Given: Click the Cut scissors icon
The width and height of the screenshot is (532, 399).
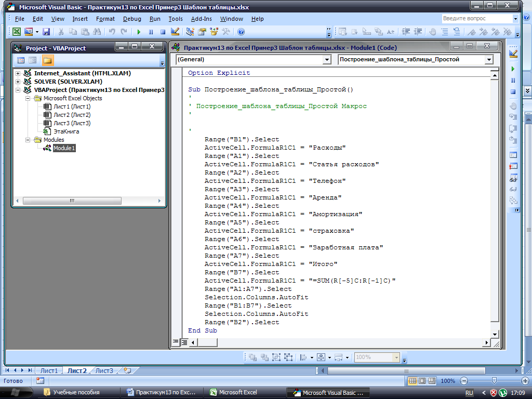Looking at the screenshot, I should [61, 32].
